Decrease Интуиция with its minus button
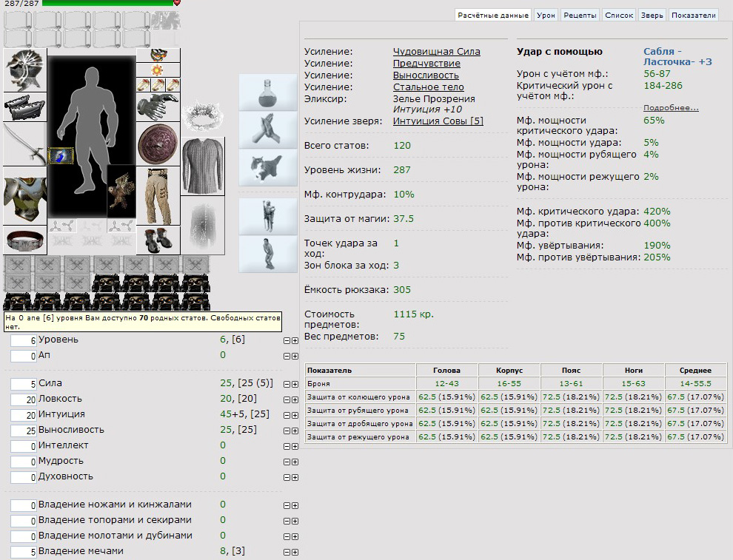Viewport: 733px width, 560px height. (287, 415)
